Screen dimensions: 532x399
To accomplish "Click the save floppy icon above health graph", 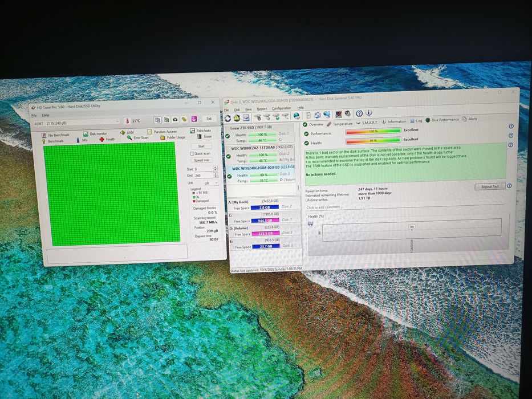I will pyautogui.click(x=310, y=223).
